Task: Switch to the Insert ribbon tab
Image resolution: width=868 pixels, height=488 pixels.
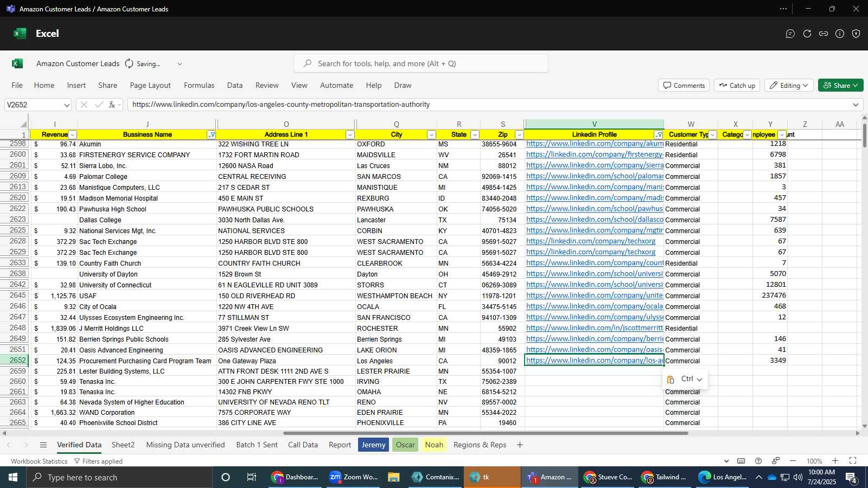Action: (x=76, y=85)
